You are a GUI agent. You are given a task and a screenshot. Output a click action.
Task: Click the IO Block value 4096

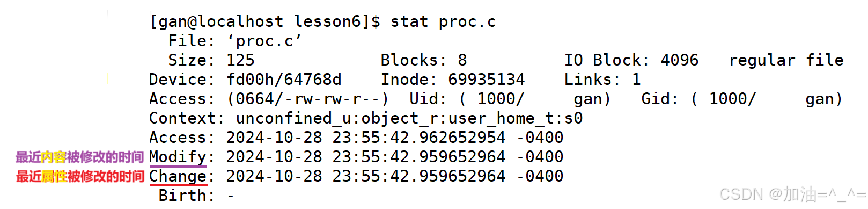[680, 60]
